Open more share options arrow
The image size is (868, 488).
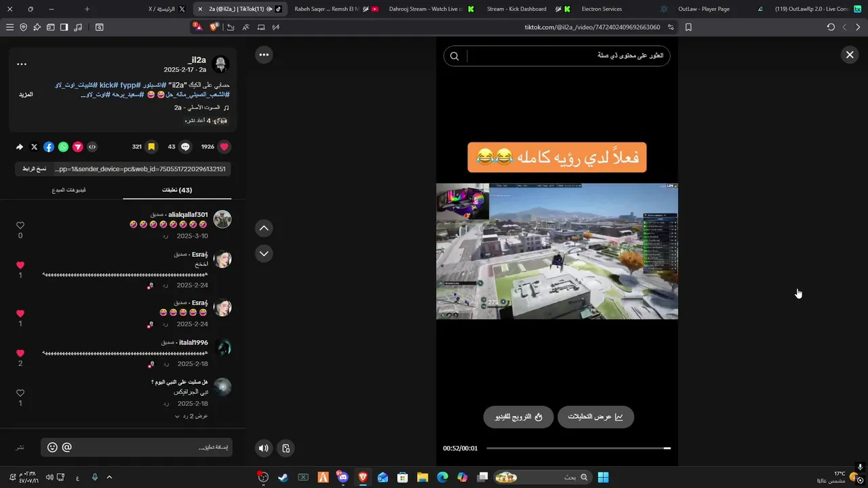[x=20, y=146]
